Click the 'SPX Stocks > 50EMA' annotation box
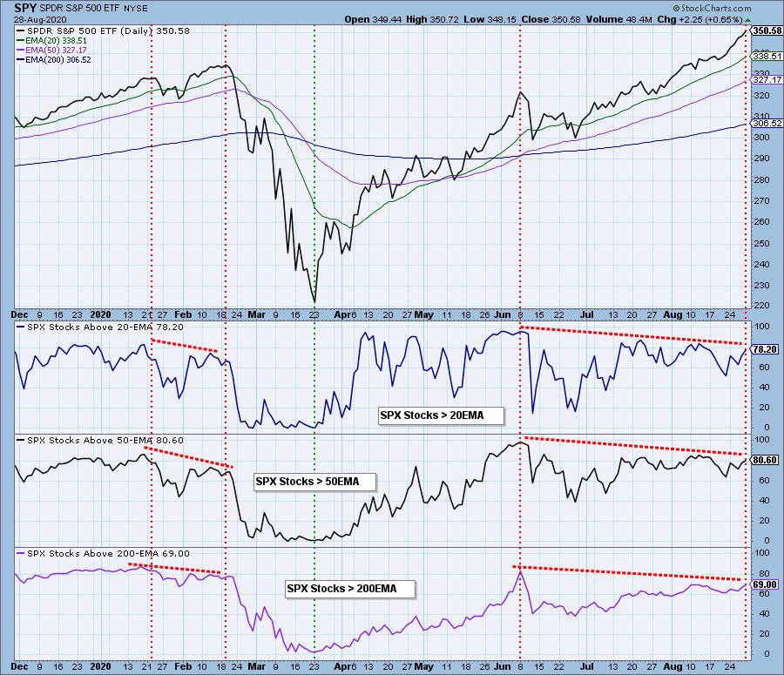The height and width of the screenshot is (675, 784). tap(315, 482)
